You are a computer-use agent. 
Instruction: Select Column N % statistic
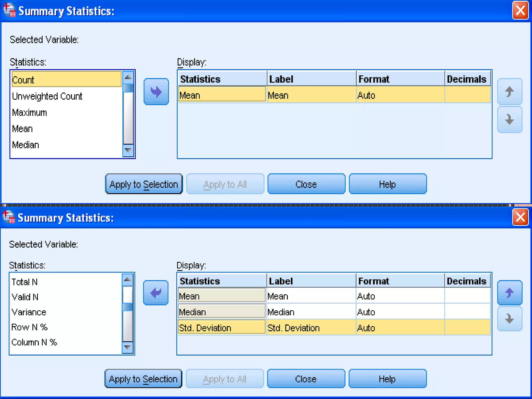(34, 342)
